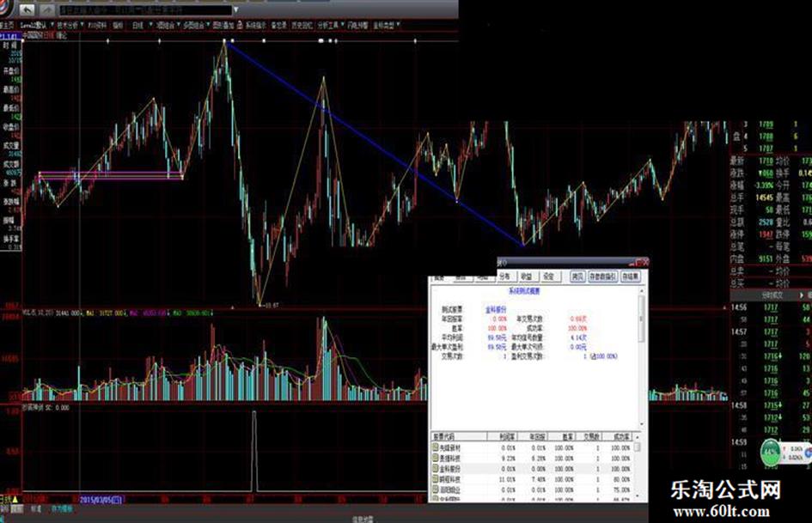Click the 拷贝 button in the dialog
Screen dimensions: 812x523
[577, 277]
